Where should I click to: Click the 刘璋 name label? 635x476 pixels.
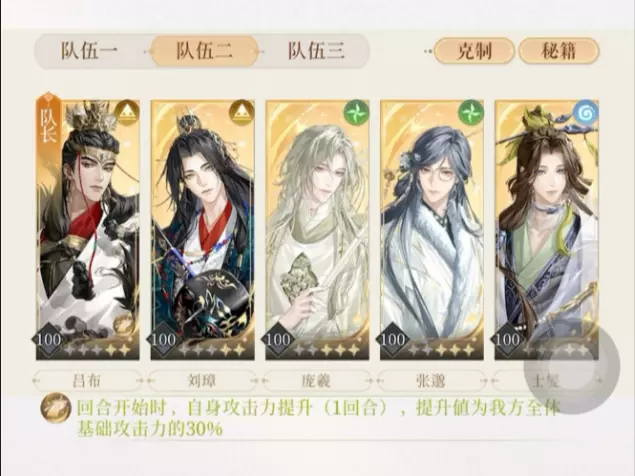click(x=202, y=381)
